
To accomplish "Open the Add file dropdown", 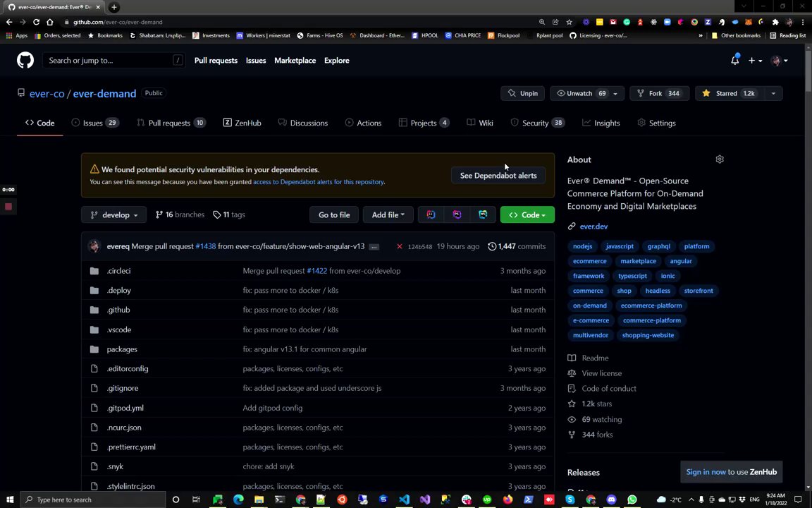I will (388, 214).
